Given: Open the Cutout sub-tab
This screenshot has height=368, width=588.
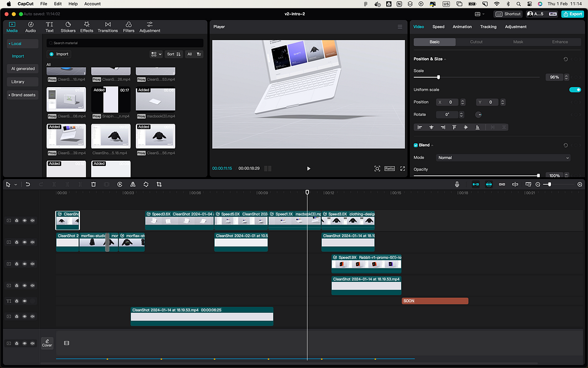Looking at the screenshot, I should click(x=476, y=42).
